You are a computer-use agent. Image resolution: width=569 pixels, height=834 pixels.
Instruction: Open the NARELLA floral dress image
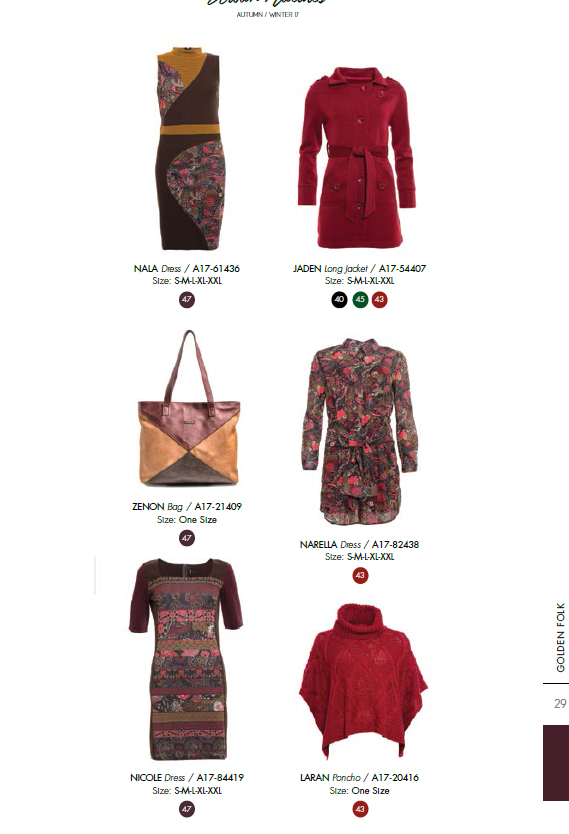coord(360,431)
